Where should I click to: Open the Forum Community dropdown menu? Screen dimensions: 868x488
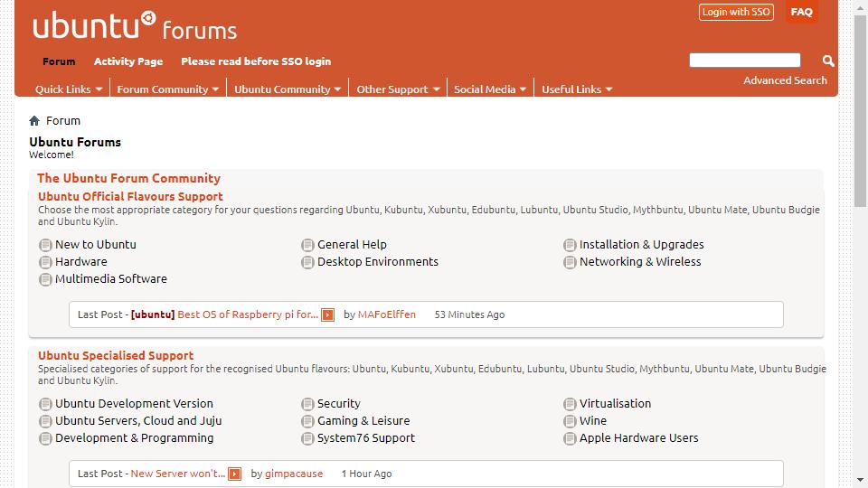[168, 89]
